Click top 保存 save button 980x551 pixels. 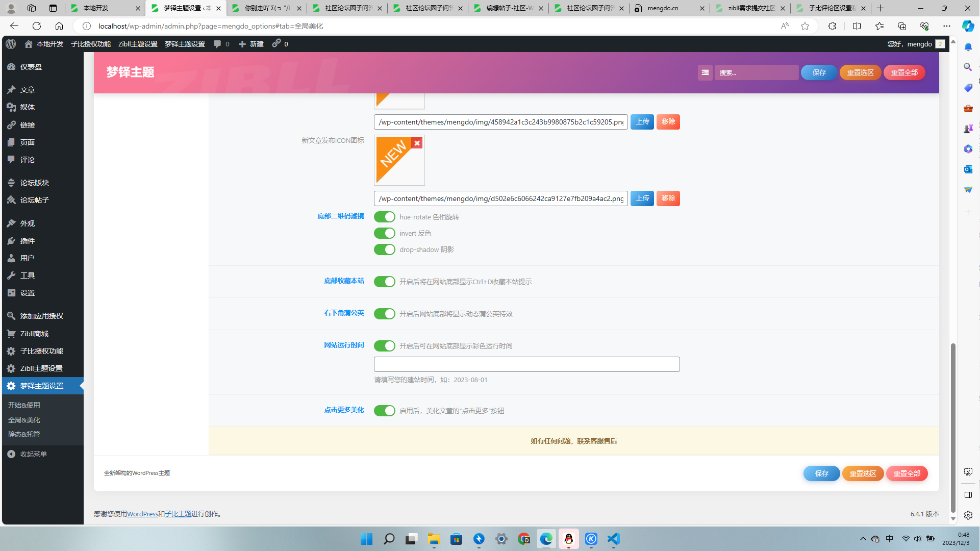point(818,72)
